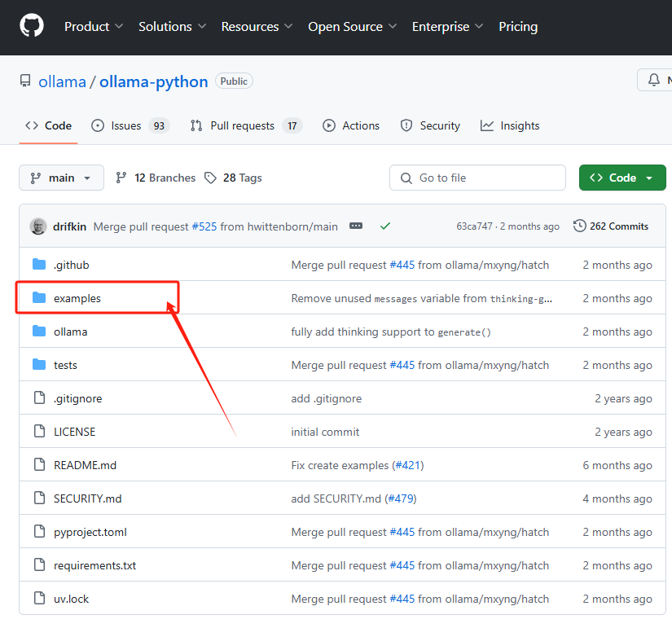Click the Pull requests count badge 17
672x628 pixels.
(x=292, y=126)
